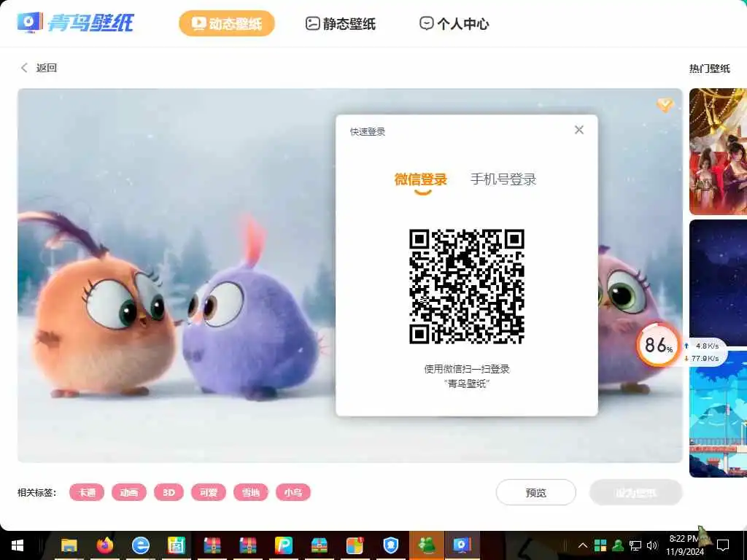Click the 77.9K/s download speed indicator
Image resolution: width=747 pixels, height=560 pixels.
[x=702, y=359]
